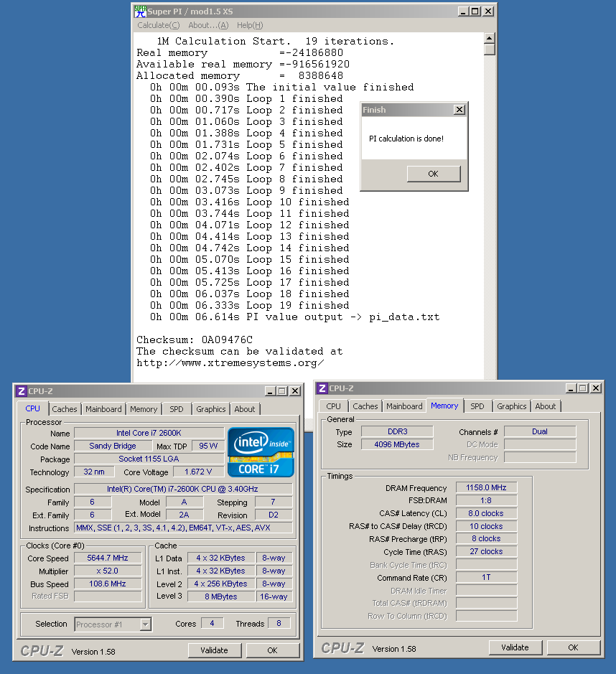Image resolution: width=616 pixels, height=674 pixels.
Task: Click the memory Size value '4096 MBytes'
Action: [397, 444]
